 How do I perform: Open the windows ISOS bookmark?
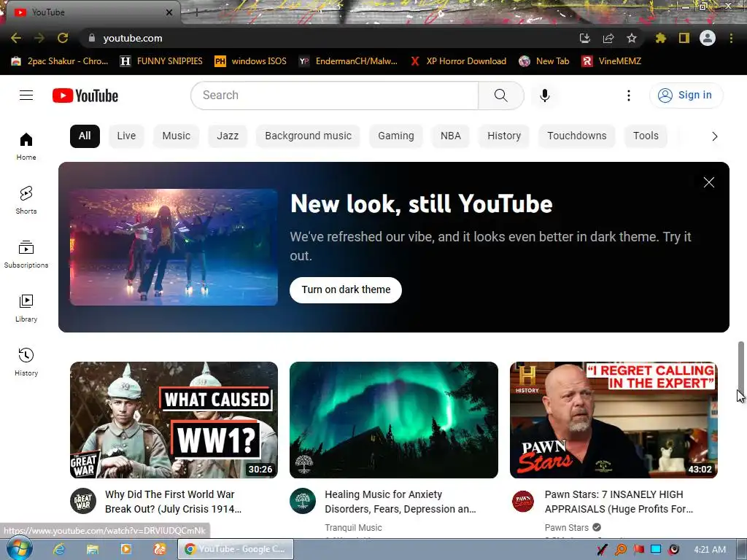click(x=251, y=61)
